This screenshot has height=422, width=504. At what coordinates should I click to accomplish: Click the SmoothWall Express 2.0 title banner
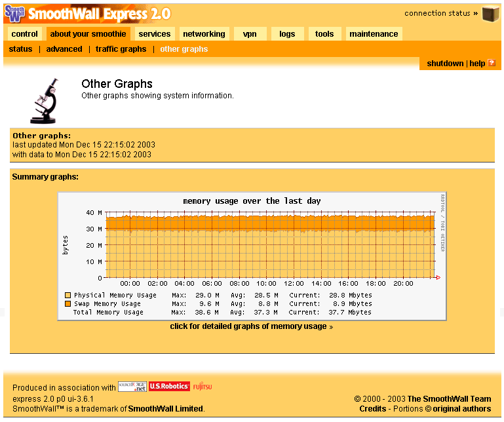pos(100,14)
